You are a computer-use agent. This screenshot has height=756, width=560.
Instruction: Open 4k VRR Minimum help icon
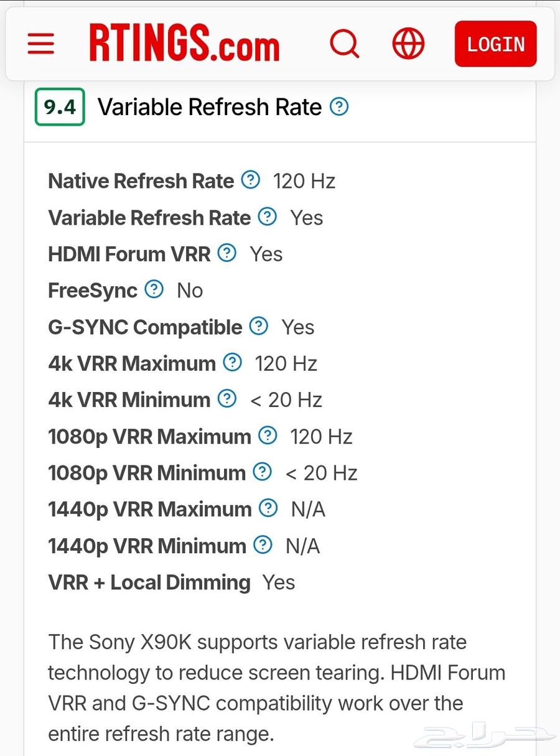(x=227, y=399)
